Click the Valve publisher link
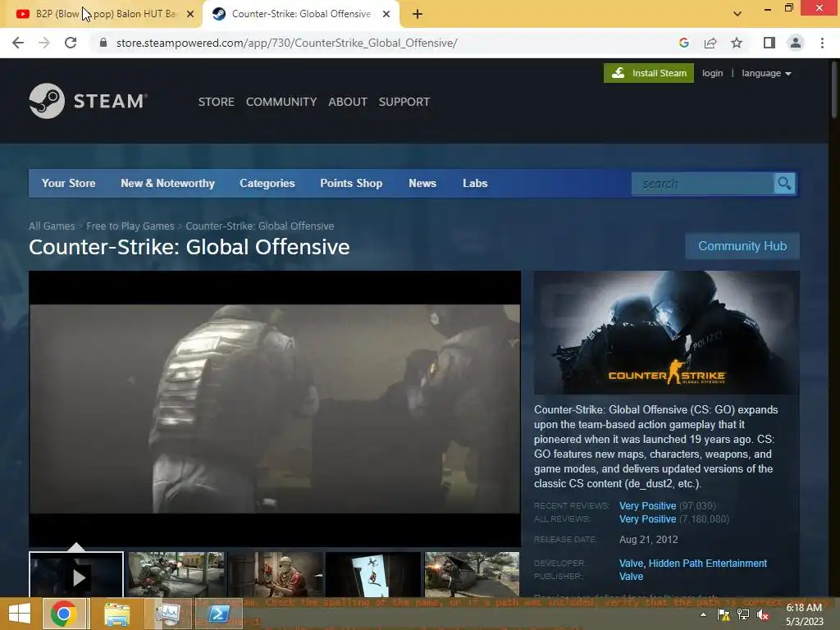The image size is (840, 630). point(631,577)
